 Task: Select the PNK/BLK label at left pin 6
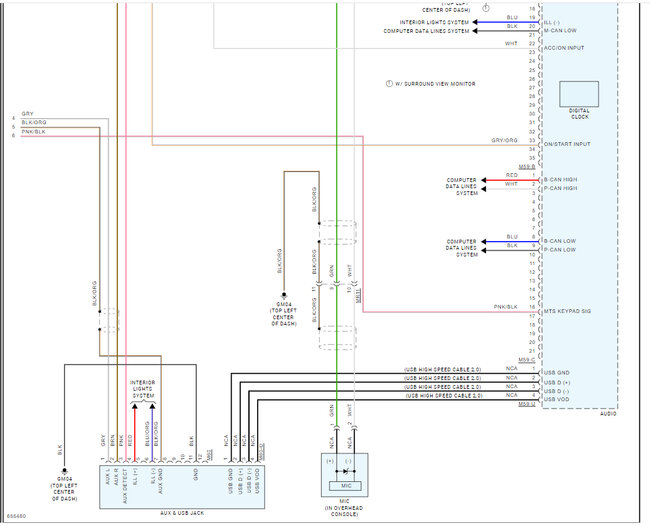[33, 132]
